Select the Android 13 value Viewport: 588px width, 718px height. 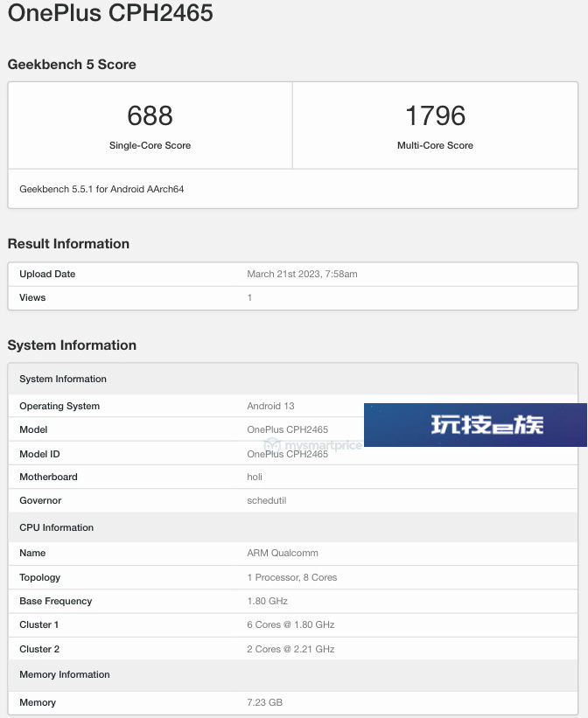click(x=270, y=406)
